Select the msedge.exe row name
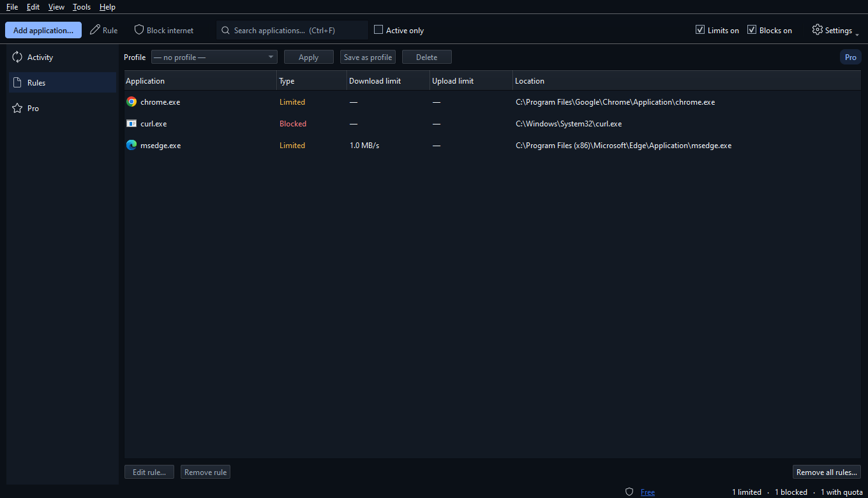The image size is (868, 498). point(161,145)
